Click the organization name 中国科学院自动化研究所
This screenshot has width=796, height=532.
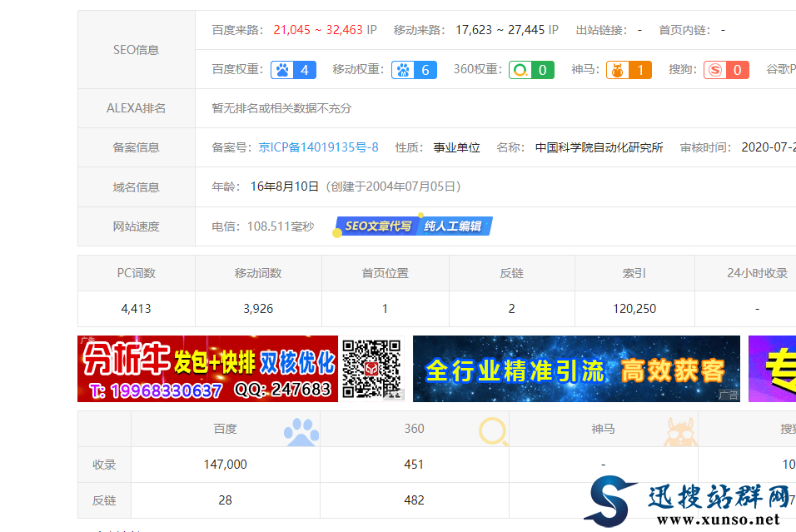coord(599,147)
